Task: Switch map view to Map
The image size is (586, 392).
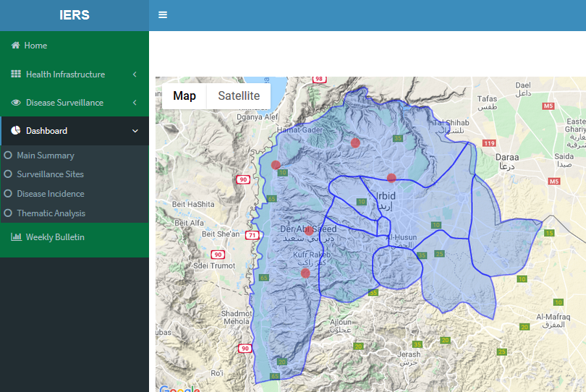Action: [184, 95]
